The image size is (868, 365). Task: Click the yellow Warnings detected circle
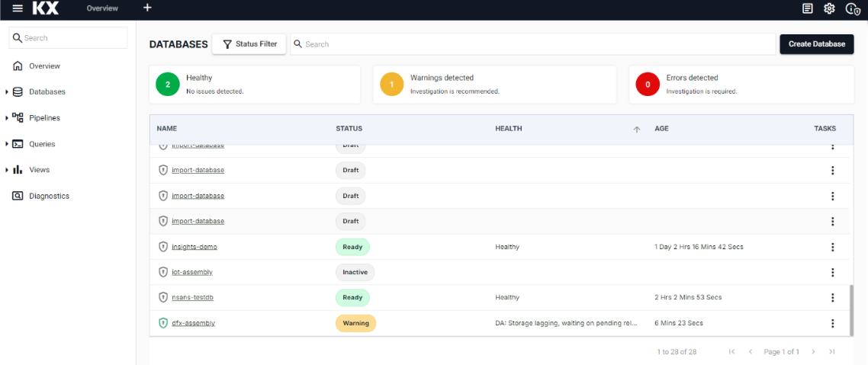point(392,85)
